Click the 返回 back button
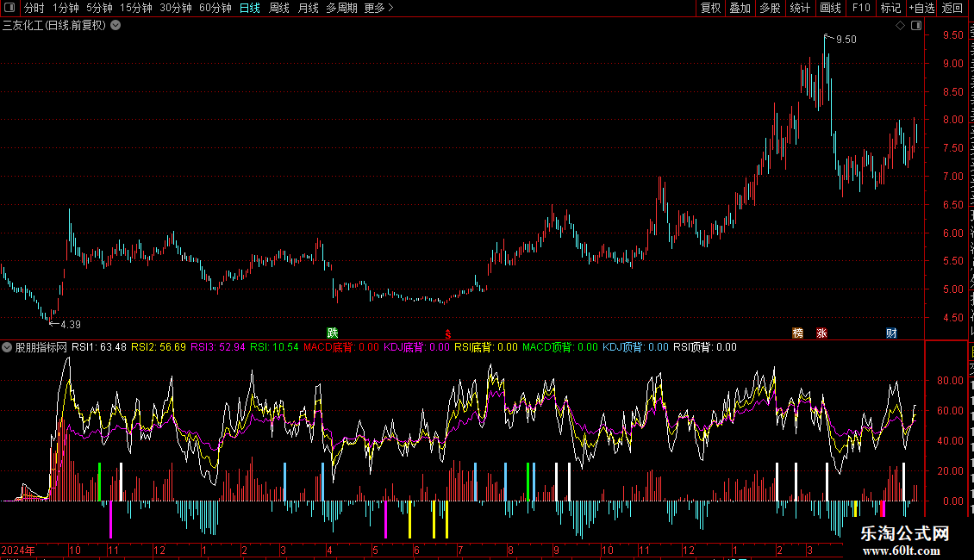 point(952,8)
